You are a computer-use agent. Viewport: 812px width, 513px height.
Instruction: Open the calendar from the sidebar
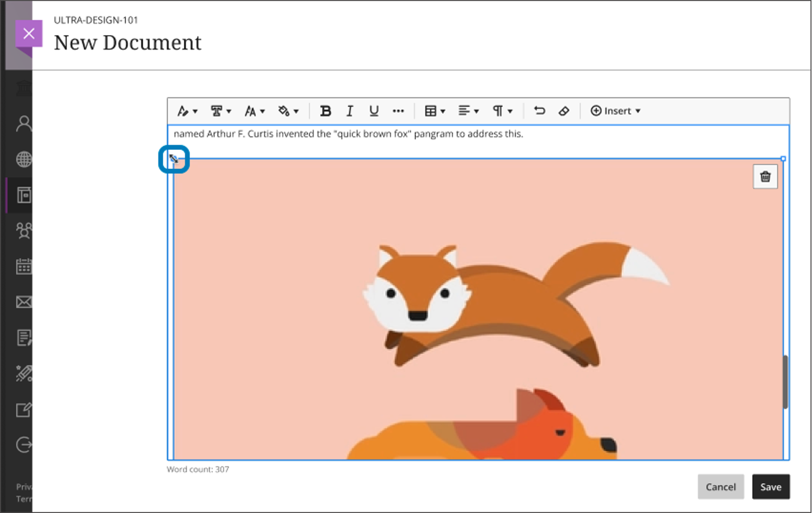tap(24, 266)
